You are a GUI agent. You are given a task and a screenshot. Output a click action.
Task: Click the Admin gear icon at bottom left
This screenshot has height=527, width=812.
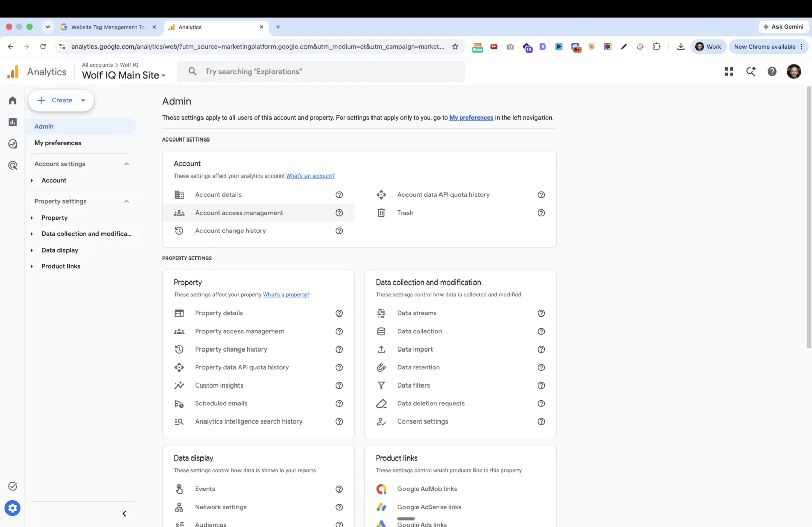pyautogui.click(x=13, y=508)
